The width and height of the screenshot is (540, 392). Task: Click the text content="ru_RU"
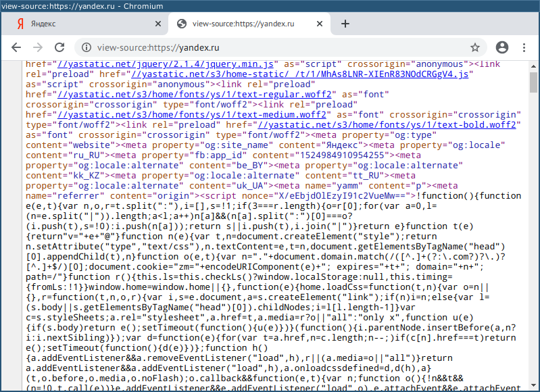(65, 155)
